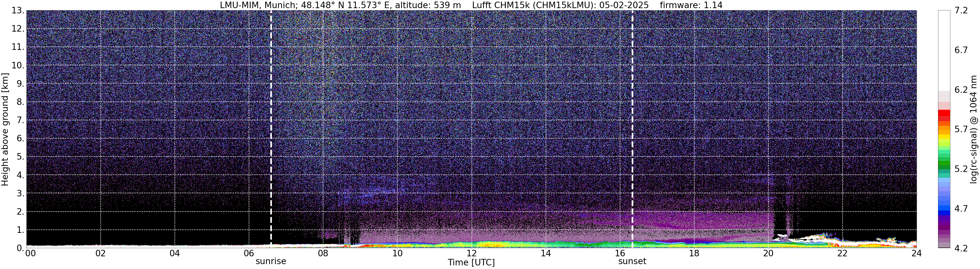The width and height of the screenshot is (980, 269).
Task: Click the time axis tick label '10'
Action: (x=397, y=253)
